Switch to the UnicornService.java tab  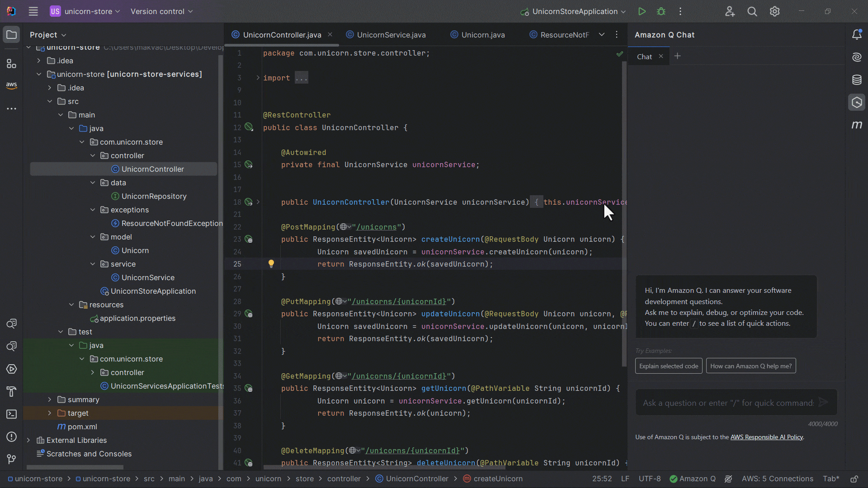click(391, 34)
